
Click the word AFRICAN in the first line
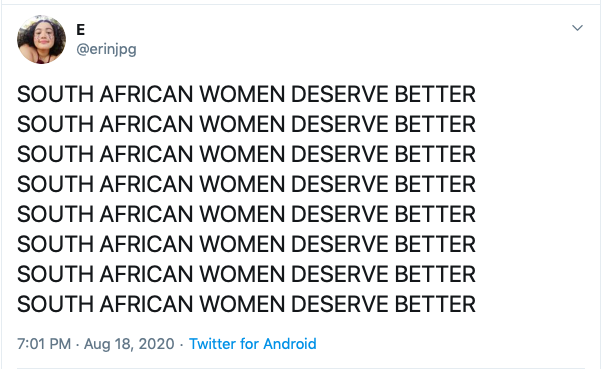(x=146, y=94)
